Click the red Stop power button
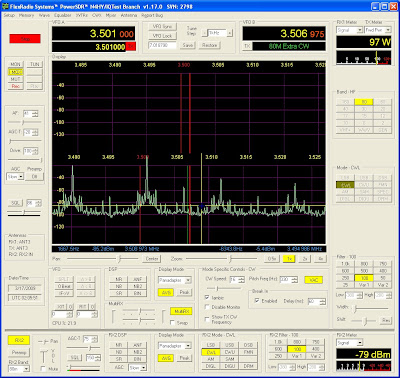 coord(25,39)
